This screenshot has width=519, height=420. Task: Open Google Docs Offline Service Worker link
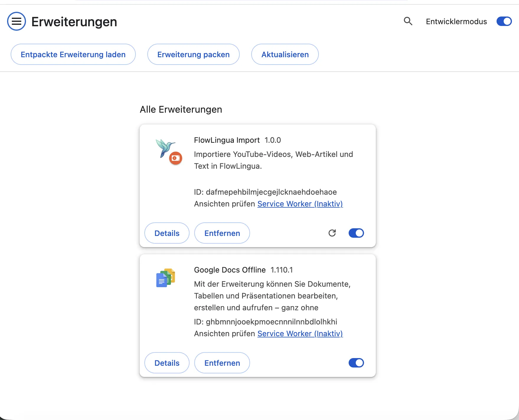point(300,334)
